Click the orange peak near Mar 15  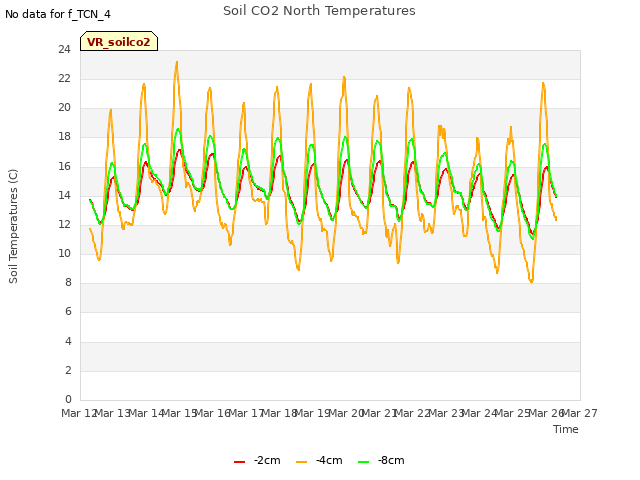[177, 62]
